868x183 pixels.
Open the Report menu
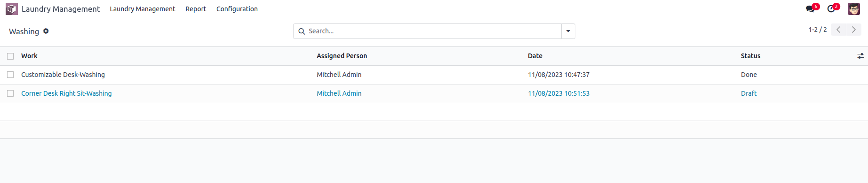[x=196, y=9]
